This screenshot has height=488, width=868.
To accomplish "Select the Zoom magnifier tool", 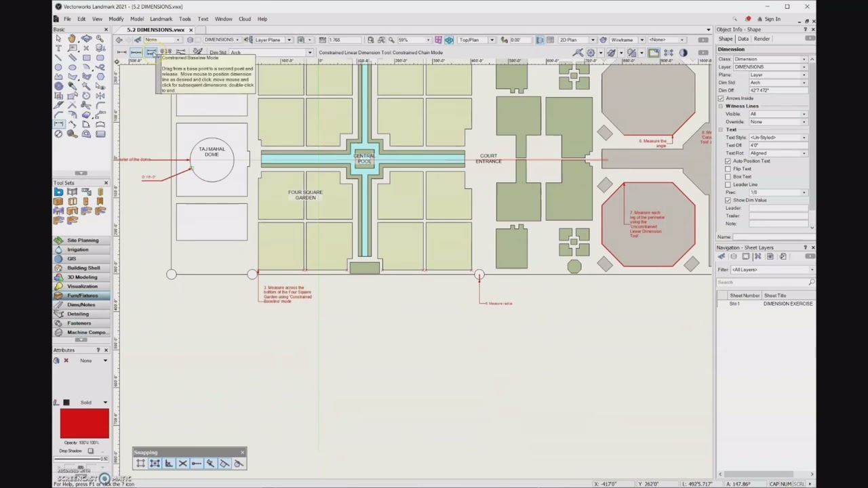I will pyautogui.click(x=100, y=39).
